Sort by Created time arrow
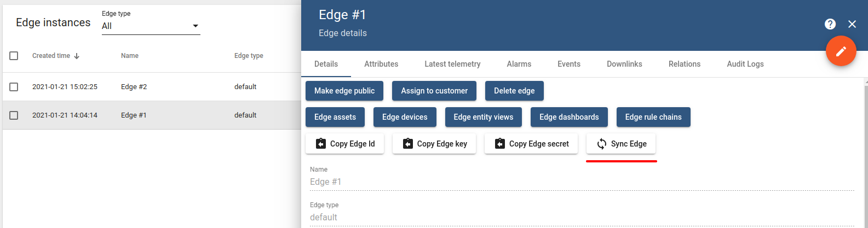This screenshot has height=228, width=868. pyautogui.click(x=77, y=56)
